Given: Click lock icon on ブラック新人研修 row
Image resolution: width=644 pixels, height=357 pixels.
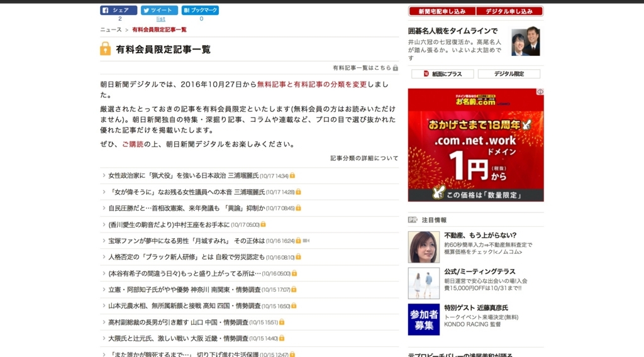Looking at the screenshot, I should coord(298,256).
